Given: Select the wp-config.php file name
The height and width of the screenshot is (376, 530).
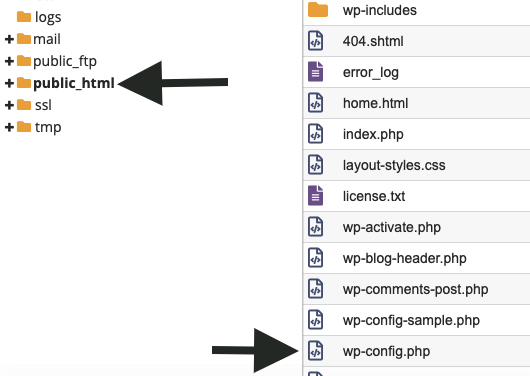Looking at the screenshot, I should pos(386,352).
